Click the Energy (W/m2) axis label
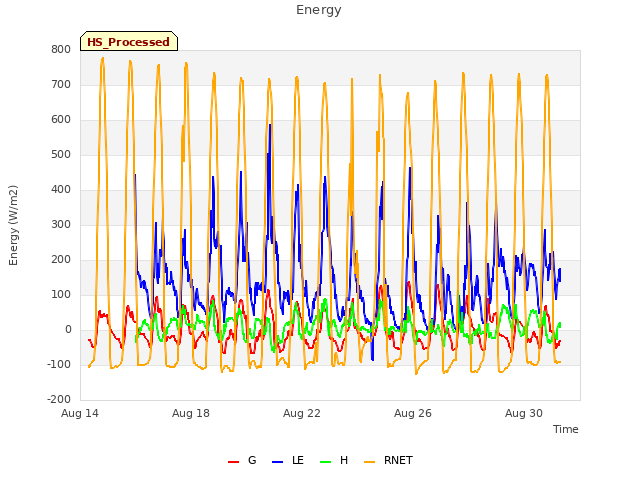This screenshot has width=640, height=480. [13, 225]
